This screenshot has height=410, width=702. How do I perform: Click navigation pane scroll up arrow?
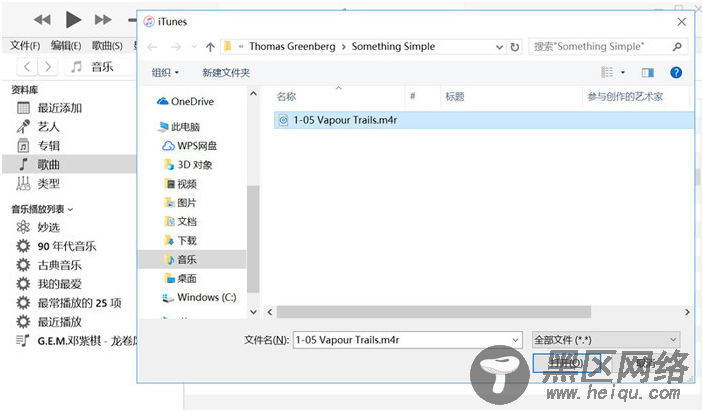tap(253, 94)
